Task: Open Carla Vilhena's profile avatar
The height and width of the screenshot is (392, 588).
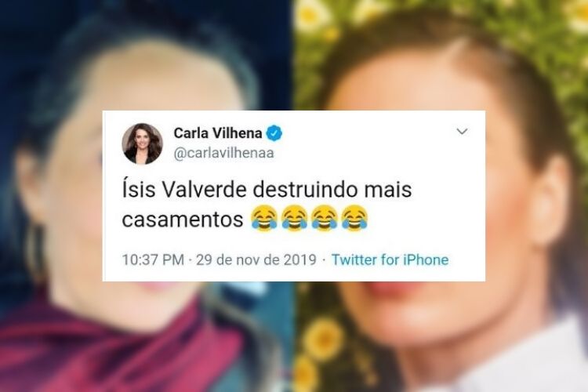Action: (142, 144)
